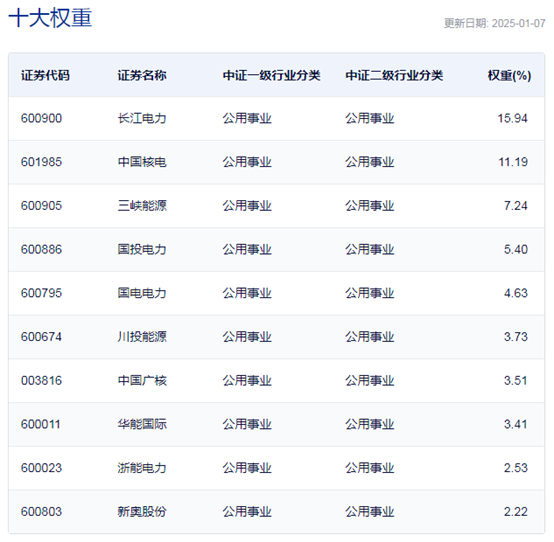The image size is (554, 542).
Task: Select security name 国投电力
Action: 142,249
